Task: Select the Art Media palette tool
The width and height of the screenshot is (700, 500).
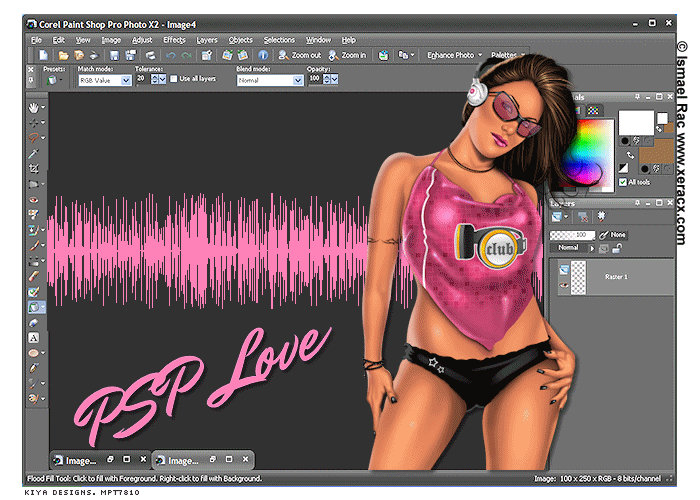Action: point(33,398)
